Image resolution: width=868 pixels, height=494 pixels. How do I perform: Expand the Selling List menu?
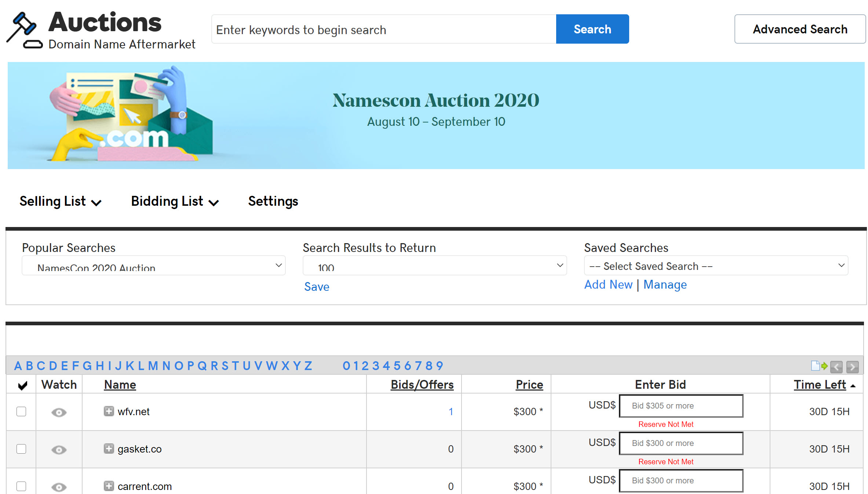pyautogui.click(x=61, y=201)
